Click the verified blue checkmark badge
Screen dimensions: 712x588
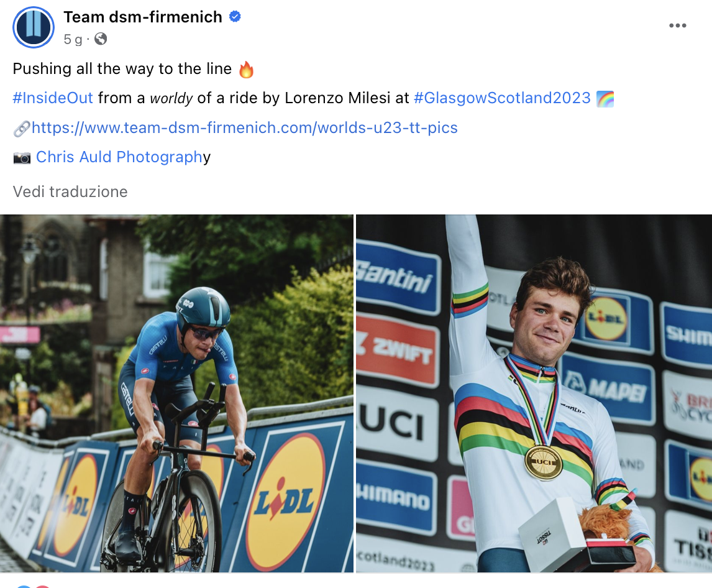pyautogui.click(x=234, y=17)
